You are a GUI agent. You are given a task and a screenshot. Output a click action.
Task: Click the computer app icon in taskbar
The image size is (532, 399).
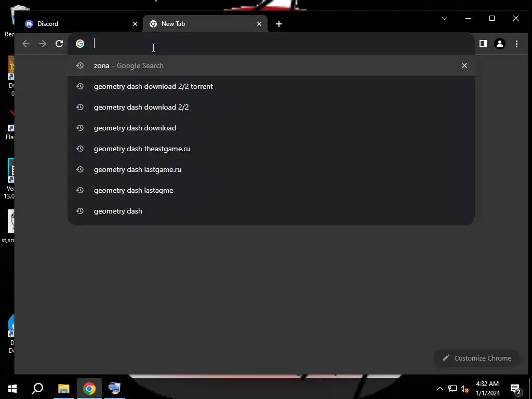115,389
